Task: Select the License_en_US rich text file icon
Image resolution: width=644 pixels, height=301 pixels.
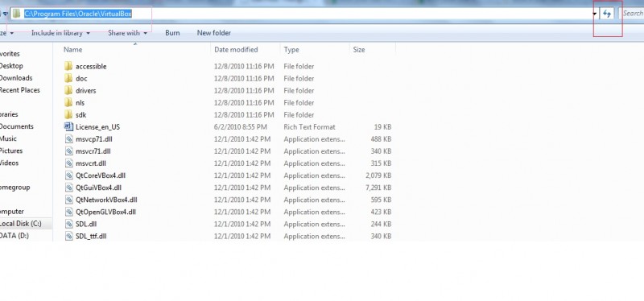Action: click(68, 127)
